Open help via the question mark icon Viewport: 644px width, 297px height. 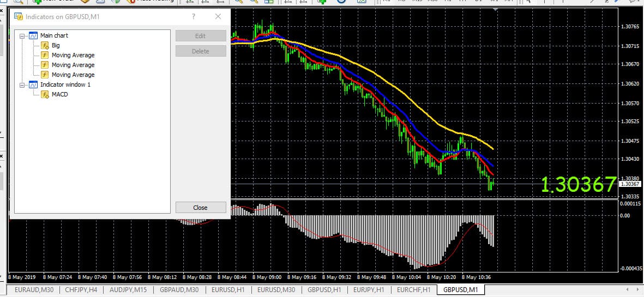click(x=194, y=17)
